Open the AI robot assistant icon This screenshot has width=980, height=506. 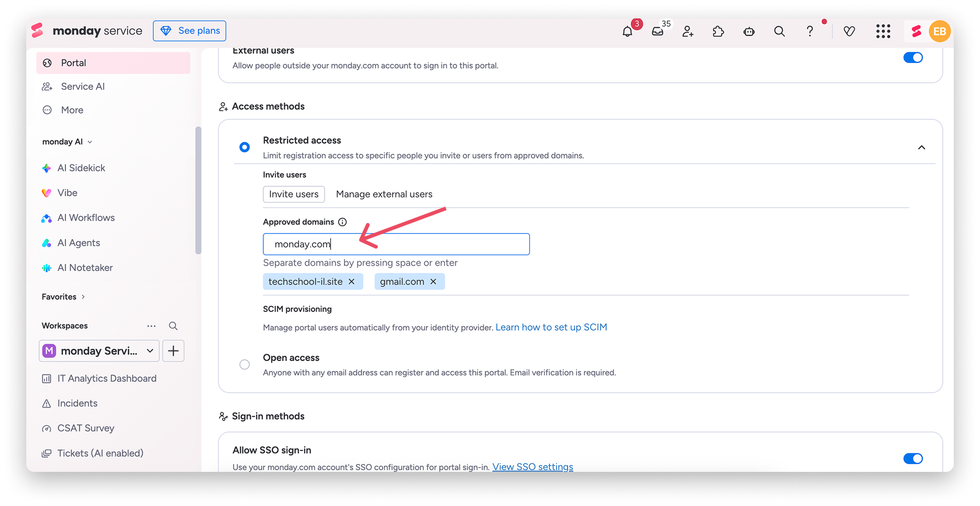[x=749, y=31]
